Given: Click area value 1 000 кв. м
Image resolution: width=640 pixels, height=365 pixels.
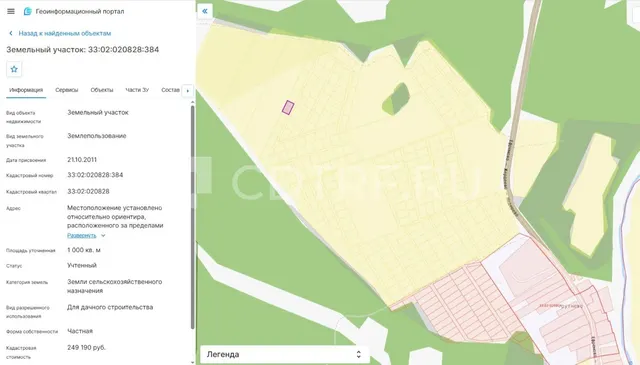Looking at the screenshot, I should coord(84,250).
